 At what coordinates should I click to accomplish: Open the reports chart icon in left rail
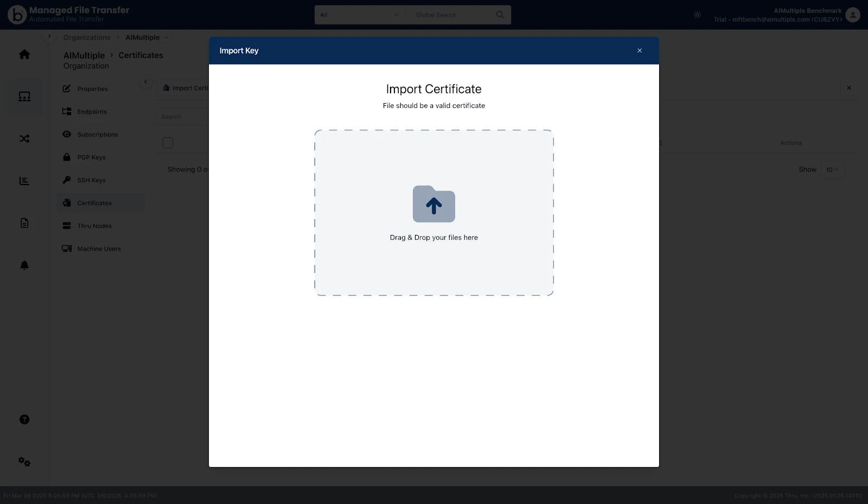coord(24,181)
